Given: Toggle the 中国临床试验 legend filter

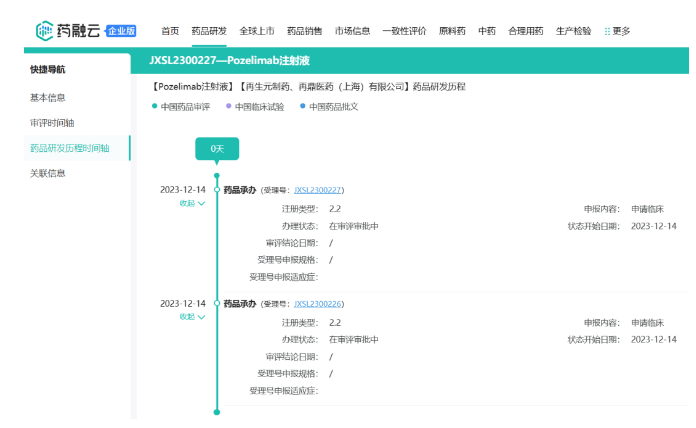Looking at the screenshot, I should [255, 107].
